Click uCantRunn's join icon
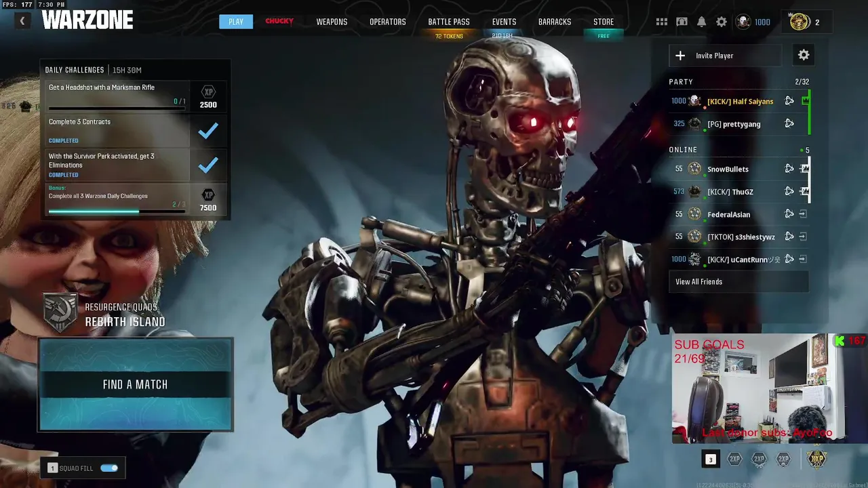The width and height of the screenshot is (868, 488). [803, 259]
